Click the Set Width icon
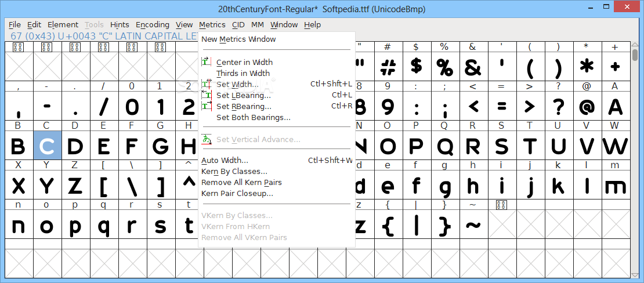The image size is (644, 283). [206, 84]
